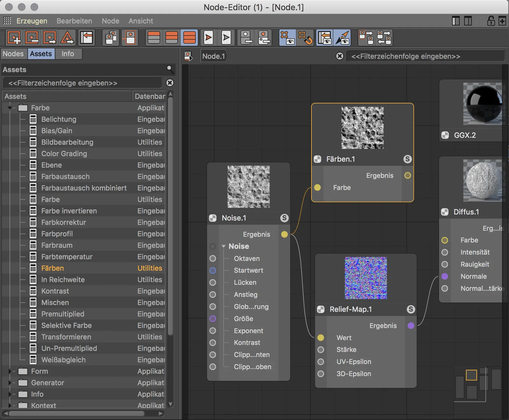Toggle the panel arrow with eye icon
This screenshot has height=420, width=509.
point(324,38)
